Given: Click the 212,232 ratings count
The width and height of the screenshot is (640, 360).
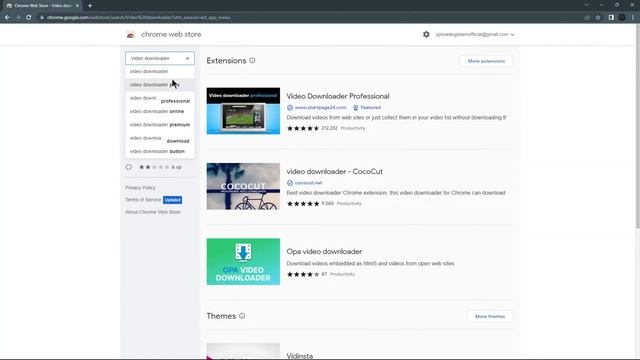Looking at the screenshot, I should click(x=329, y=128).
